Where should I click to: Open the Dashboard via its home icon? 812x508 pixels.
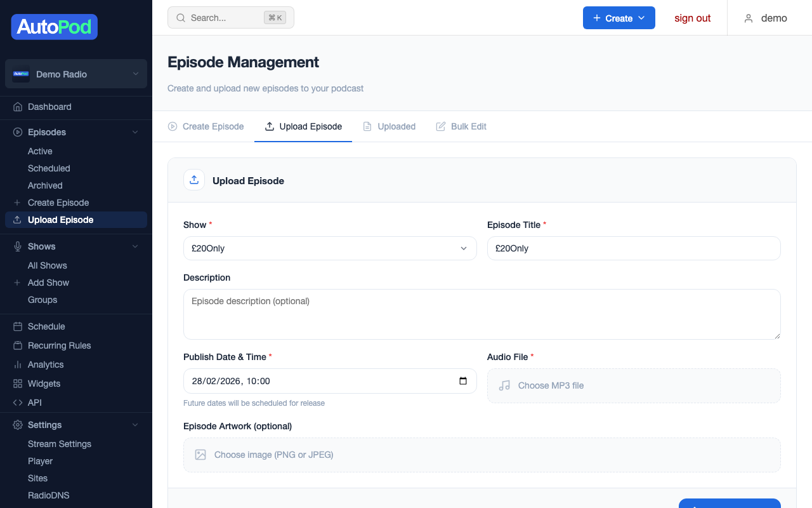coord(16,107)
